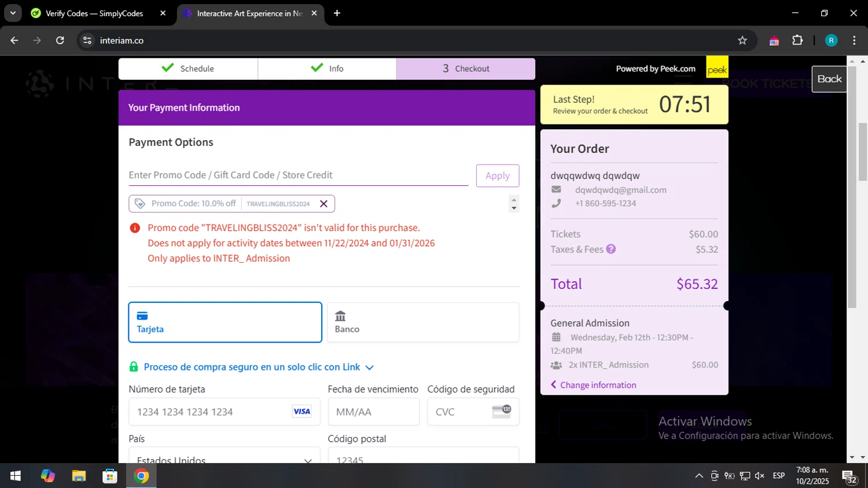Select the Checkout step

(466, 68)
